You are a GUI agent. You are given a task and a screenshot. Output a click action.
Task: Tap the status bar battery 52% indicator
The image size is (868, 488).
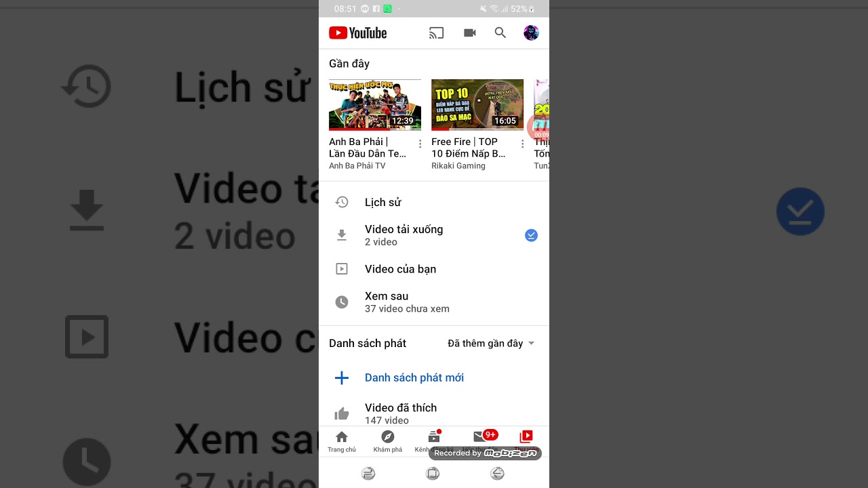click(x=522, y=9)
